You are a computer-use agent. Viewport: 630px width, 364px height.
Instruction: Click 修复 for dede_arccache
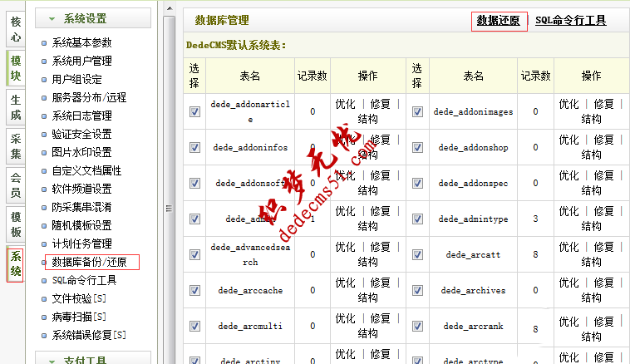(x=380, y=283)
